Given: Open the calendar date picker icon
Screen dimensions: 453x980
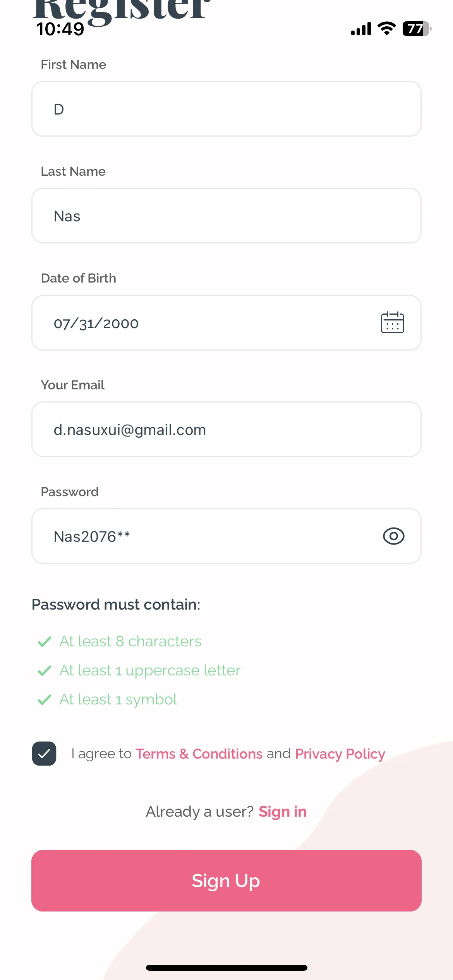Looking at the screenshot, I should click(x=392, y=323).
